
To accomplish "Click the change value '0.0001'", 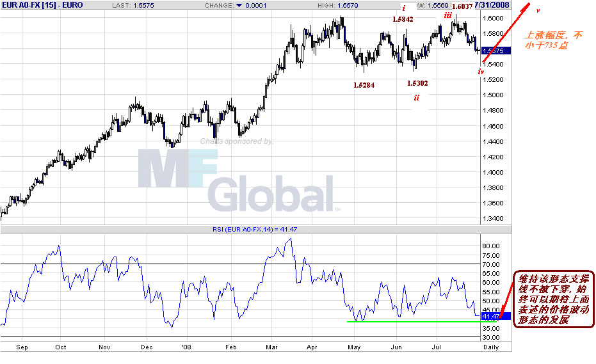I will (256, 6).
